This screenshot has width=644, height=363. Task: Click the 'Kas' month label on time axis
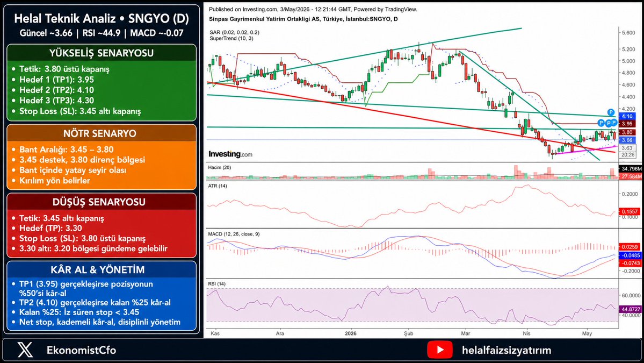point(215,333)
